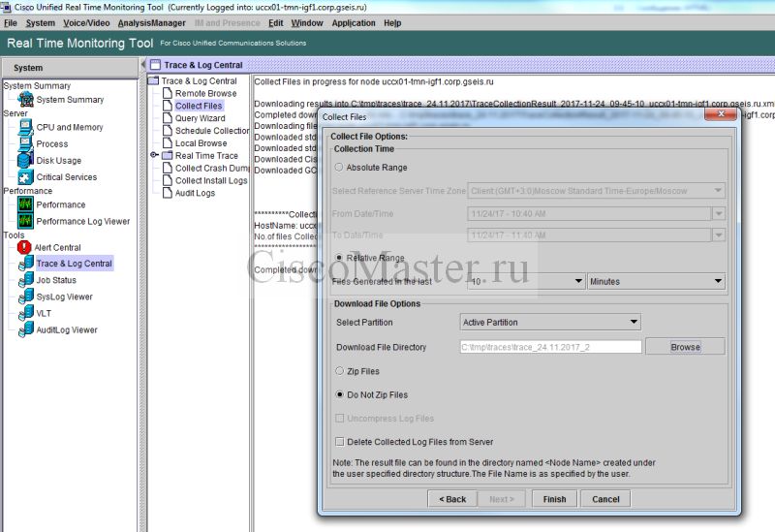Click Local Browse document icon

click(168, 142)
